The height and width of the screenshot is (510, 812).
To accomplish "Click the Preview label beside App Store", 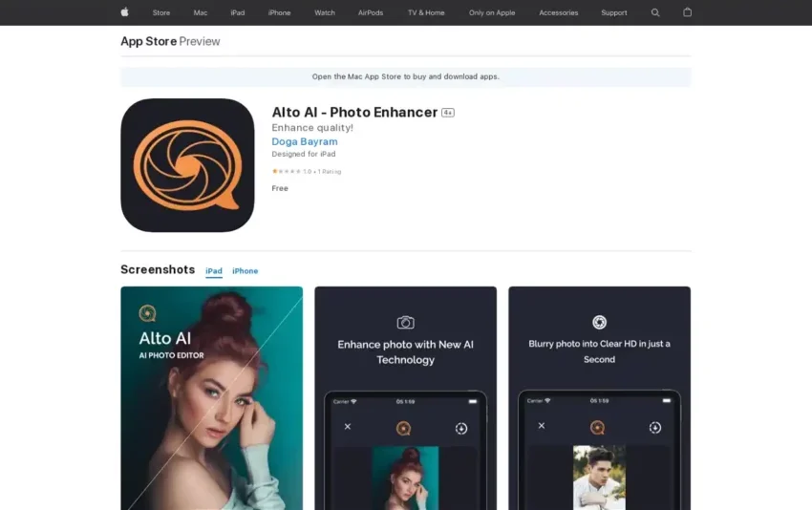I will click(x=200, y=41).
